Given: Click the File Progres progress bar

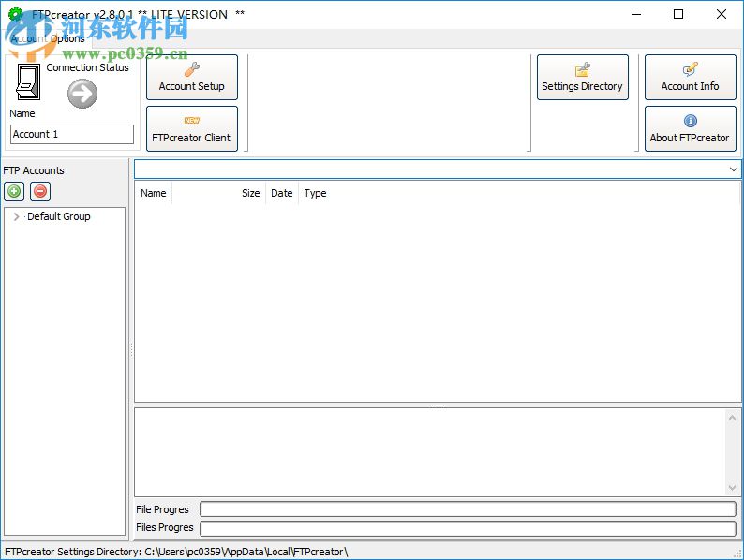Looking at the screenshot, I should [468, 509].
